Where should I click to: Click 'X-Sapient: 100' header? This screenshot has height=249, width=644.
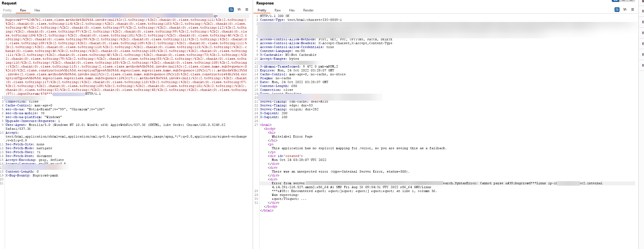[x=274, y=117]
